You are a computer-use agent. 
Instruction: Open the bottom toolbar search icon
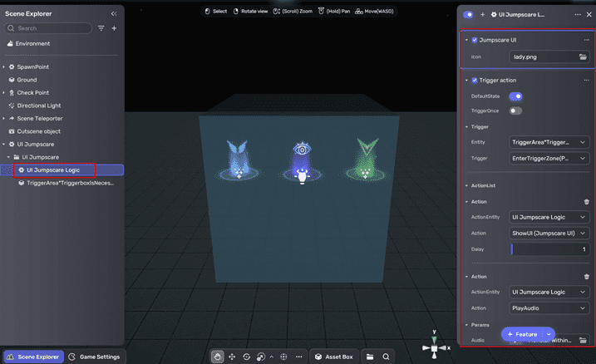386,357
